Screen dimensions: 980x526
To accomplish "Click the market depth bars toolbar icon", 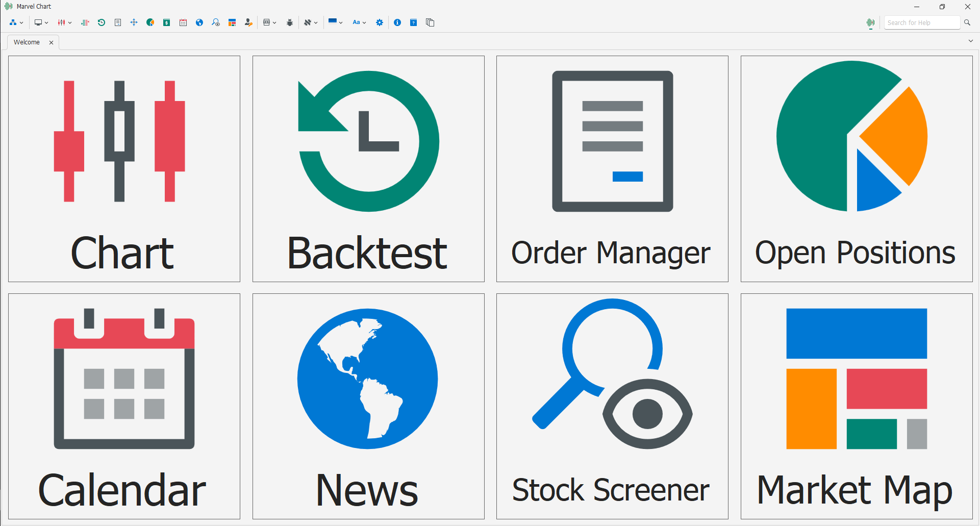I will 85,22.
